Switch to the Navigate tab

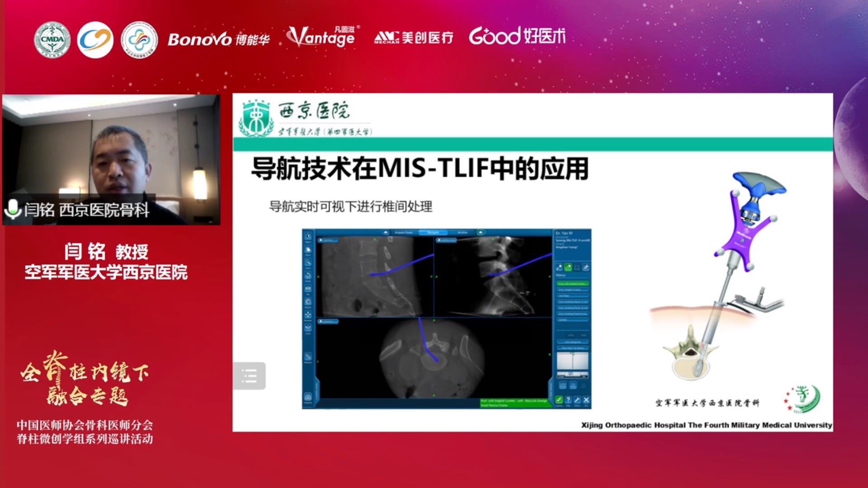point(433,232)
